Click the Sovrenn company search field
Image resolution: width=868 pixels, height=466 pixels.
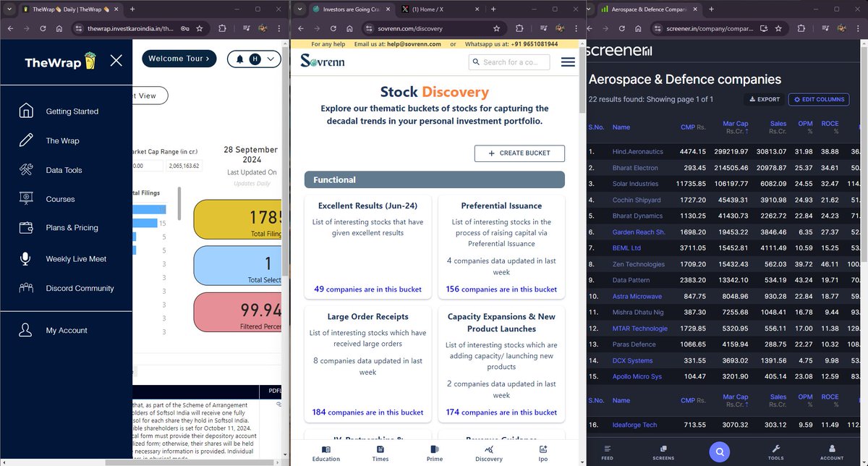pos(508,62)
